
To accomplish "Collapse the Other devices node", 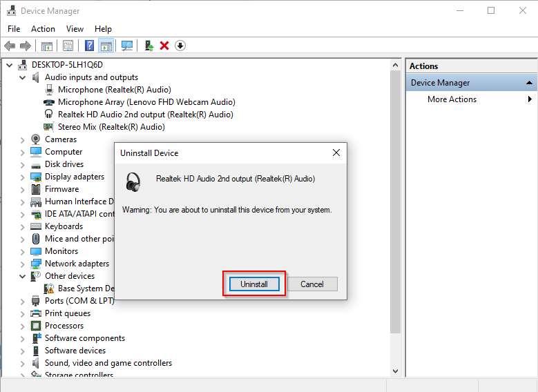I will point(23,276).
